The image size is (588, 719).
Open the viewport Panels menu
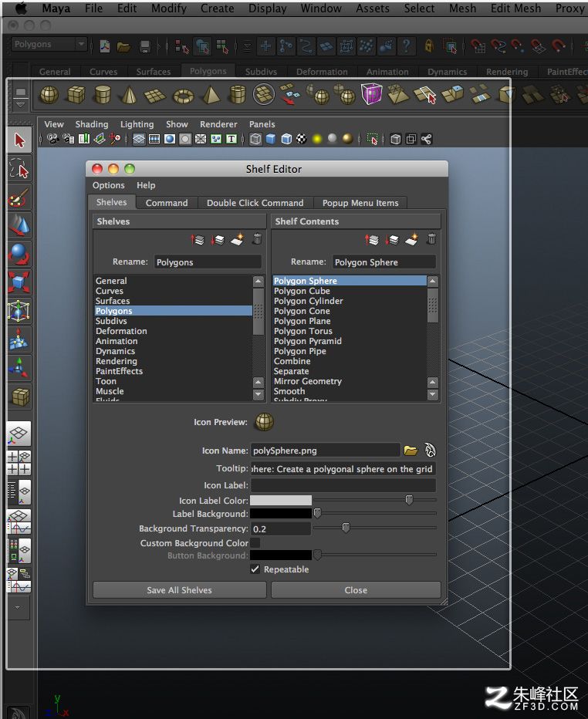click(262, 124)
